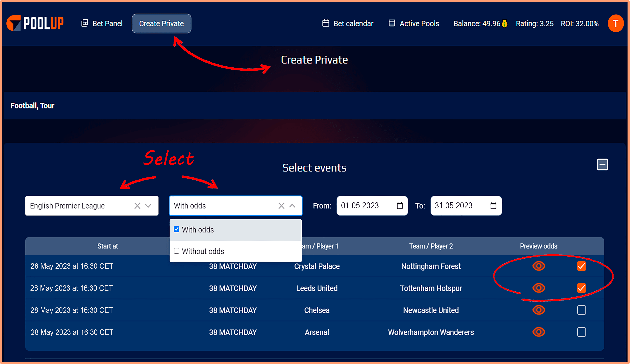Clear the English Premier League selection

tap(137, 206)
